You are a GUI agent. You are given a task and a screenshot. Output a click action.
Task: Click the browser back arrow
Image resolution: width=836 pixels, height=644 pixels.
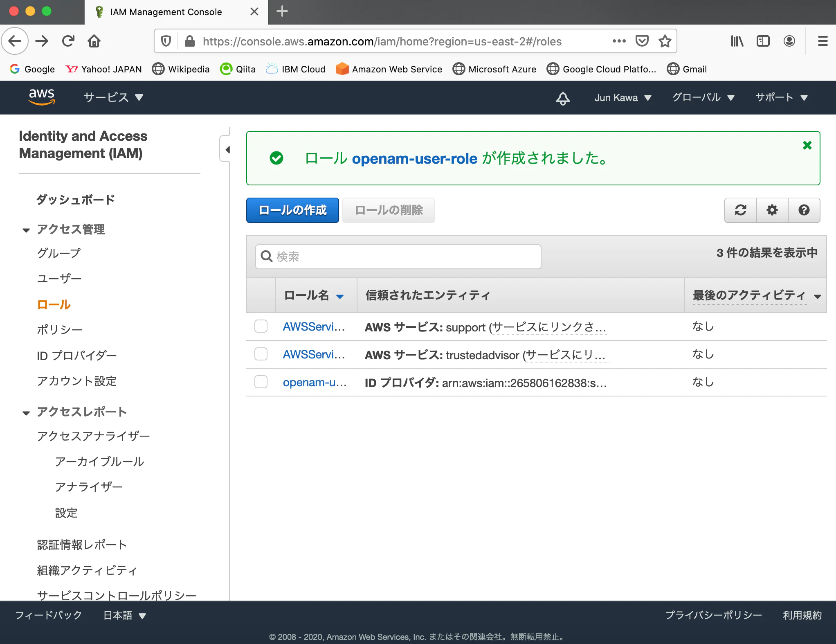coord(15,41)
